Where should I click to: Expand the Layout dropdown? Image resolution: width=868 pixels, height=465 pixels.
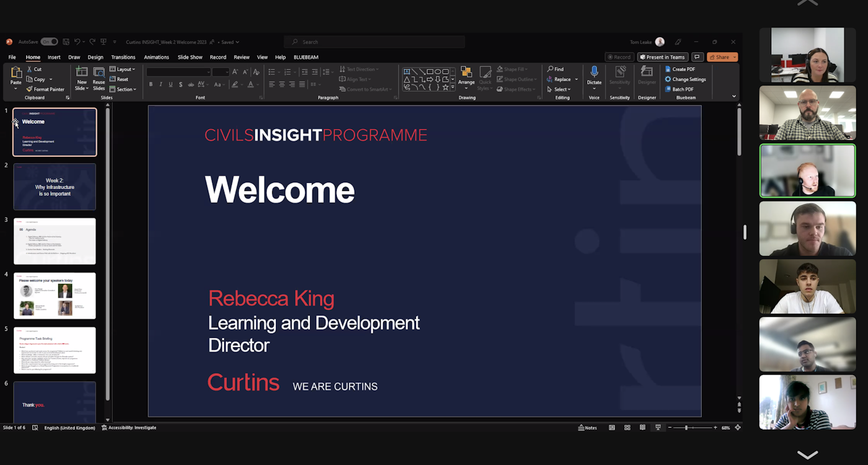122,69
